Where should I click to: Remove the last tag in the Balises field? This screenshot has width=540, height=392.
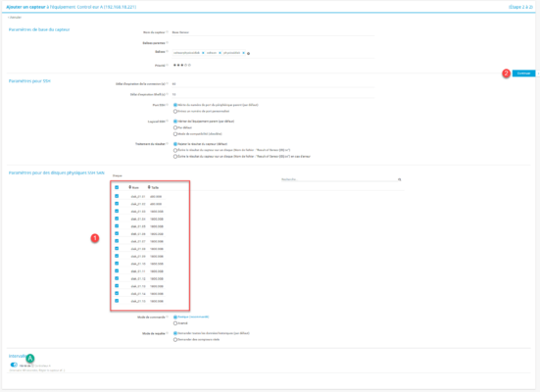pyautogui.click(x=243, y=53)
